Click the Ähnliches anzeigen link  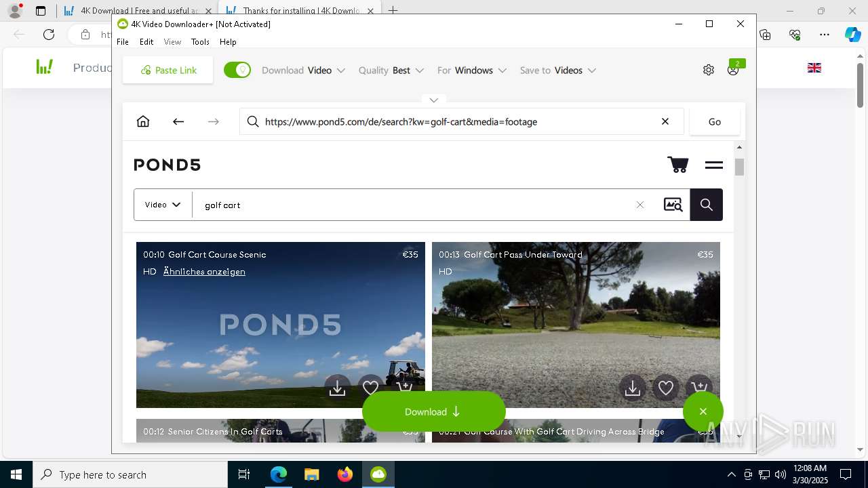tap(204, 272)
